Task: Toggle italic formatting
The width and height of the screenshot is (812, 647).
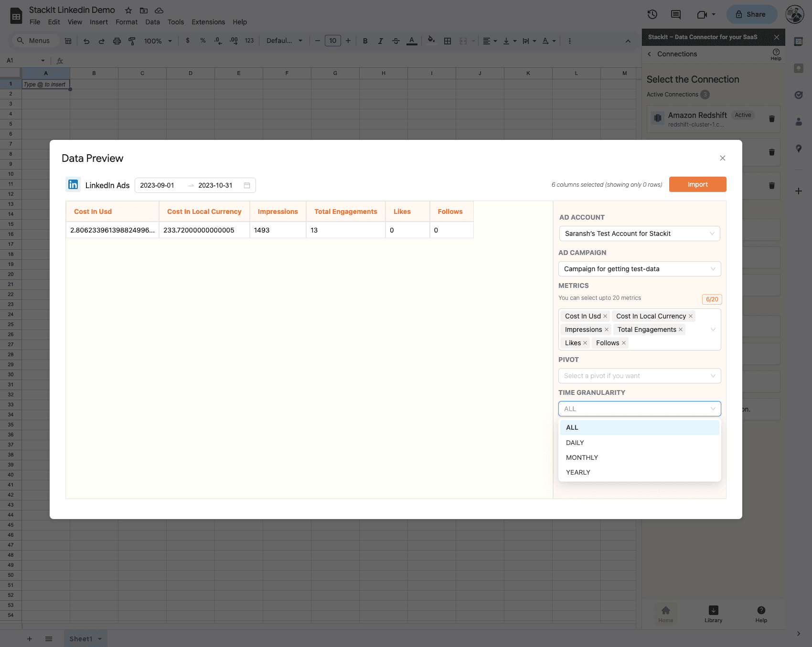Action: 381,41
